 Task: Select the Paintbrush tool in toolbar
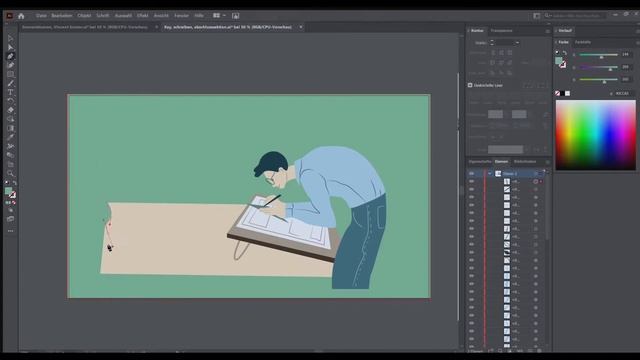tap(11, 83)
